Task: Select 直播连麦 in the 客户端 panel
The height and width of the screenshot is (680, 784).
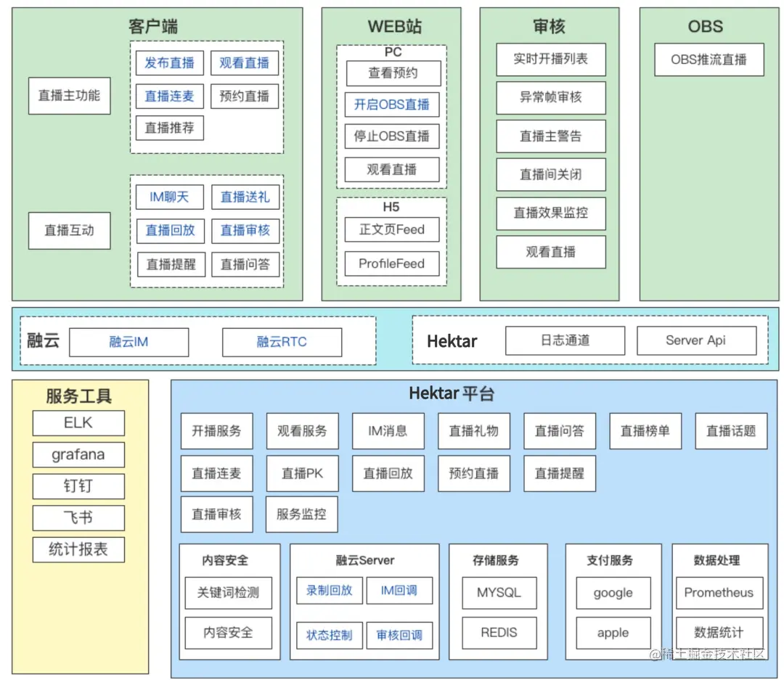Action: 168,96
